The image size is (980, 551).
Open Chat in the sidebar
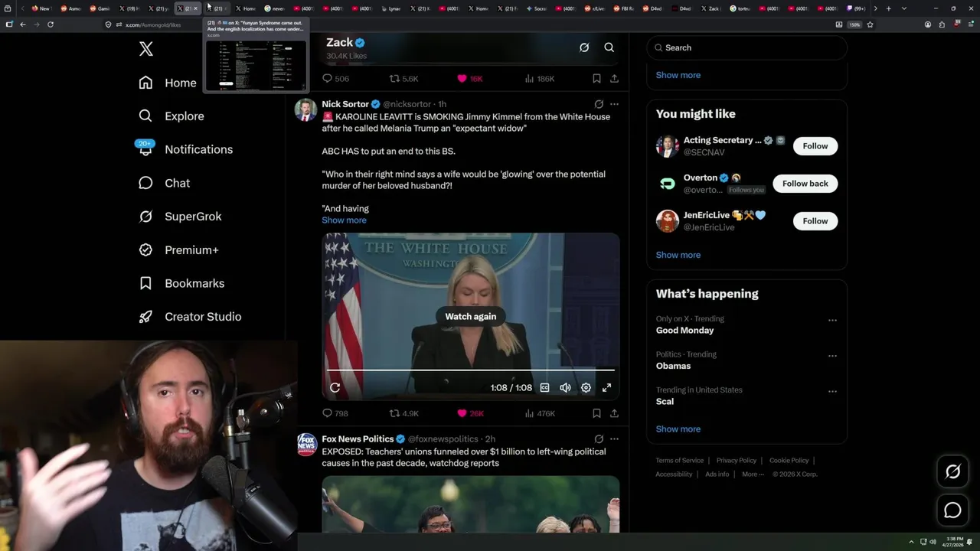(x=164, y=183)
